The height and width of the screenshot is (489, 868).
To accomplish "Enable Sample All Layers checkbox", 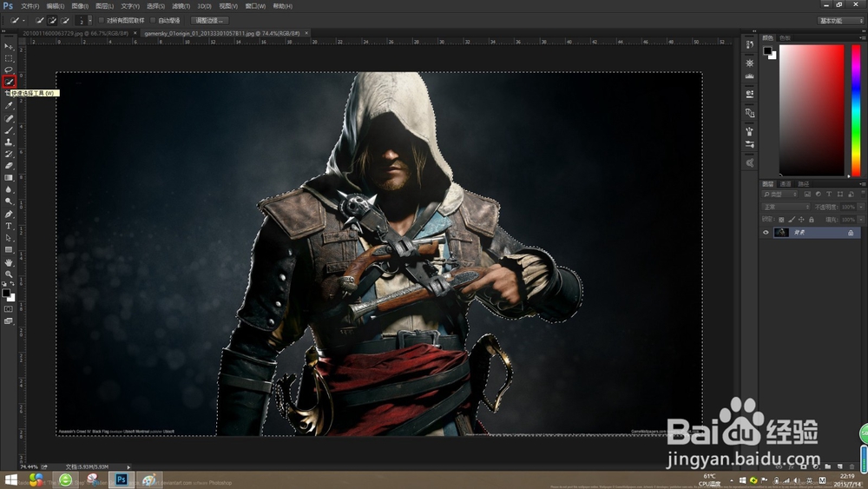I will tap(102, 21).
